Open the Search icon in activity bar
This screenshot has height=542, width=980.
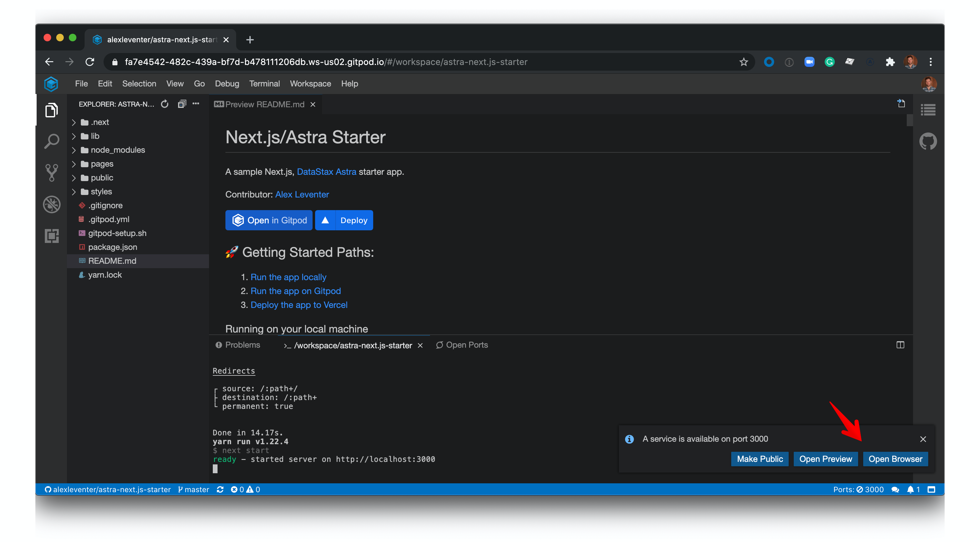click(x=51, y=141)
